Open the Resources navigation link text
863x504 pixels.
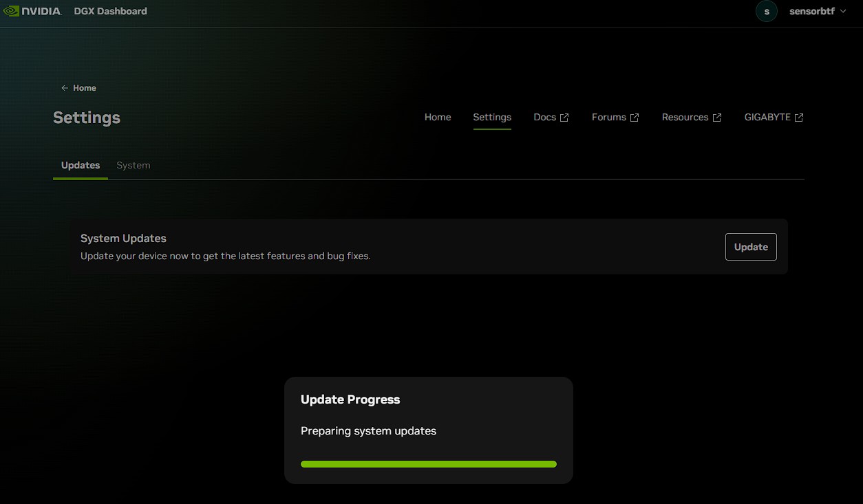coord(685,118)
